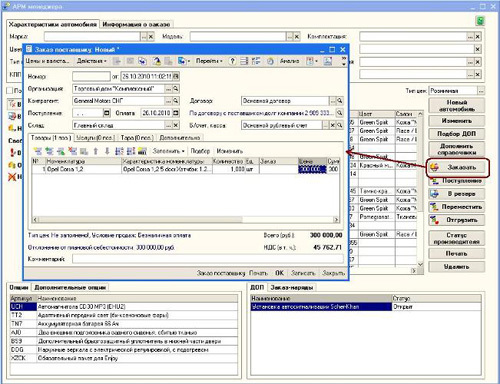
Task: Click the question mark help icon in dialog toolbar
Action: click(232, 61)
